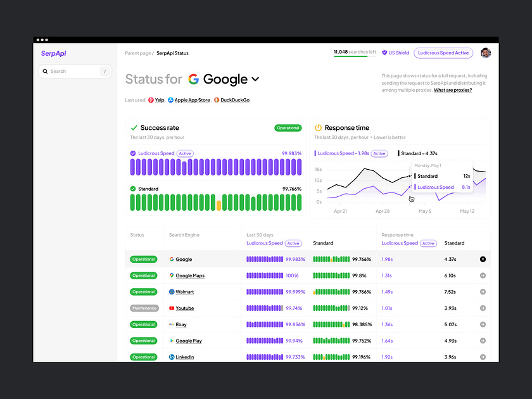Toggle the Ludicrous Speed – 1.98s legend
This screenshot has height=399, width=532.
[x=341, y=153]
